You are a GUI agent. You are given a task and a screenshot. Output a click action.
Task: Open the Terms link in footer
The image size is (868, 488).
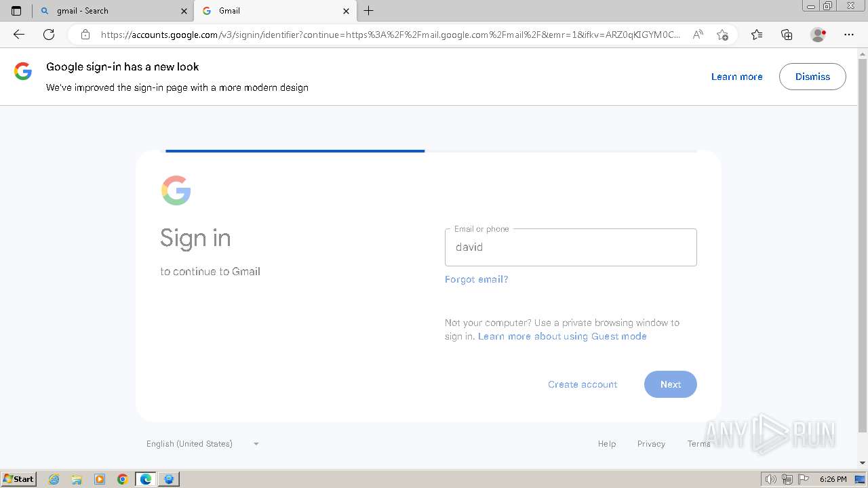pyautogui.click(x=699, y=444)
